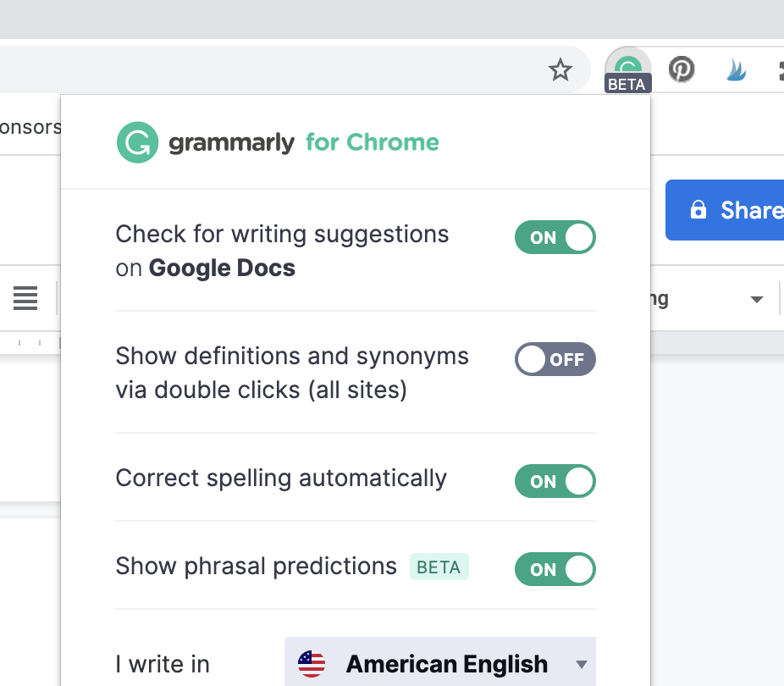
Task: Expand the dropdown arrow near the Share button
Action: point(756,298)
